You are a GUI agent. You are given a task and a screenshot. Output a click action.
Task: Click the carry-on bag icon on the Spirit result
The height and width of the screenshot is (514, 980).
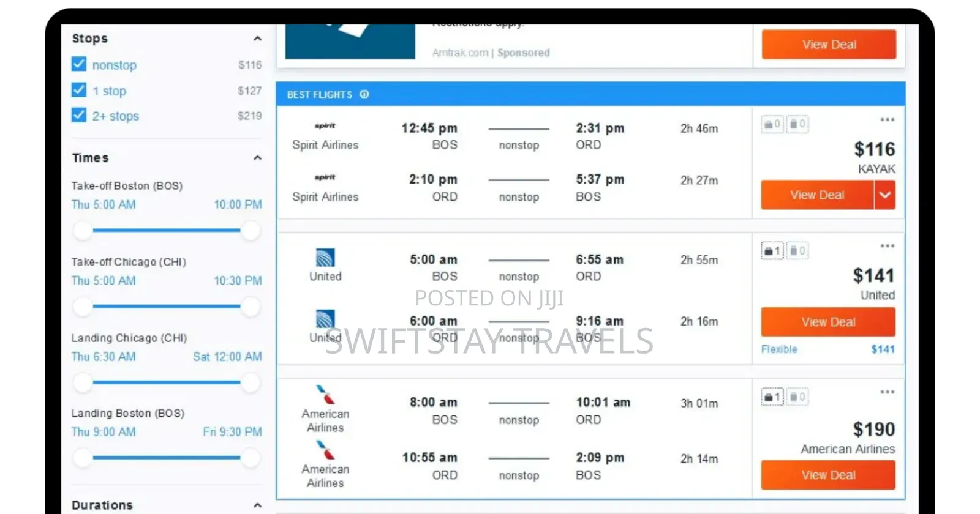pyautogui.click(x=772, y=124)
